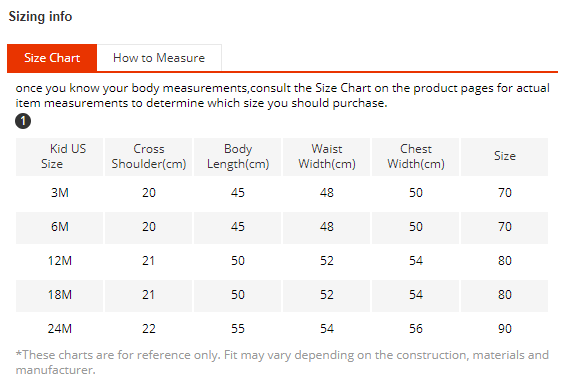Click the Size column header

[505, 157]
